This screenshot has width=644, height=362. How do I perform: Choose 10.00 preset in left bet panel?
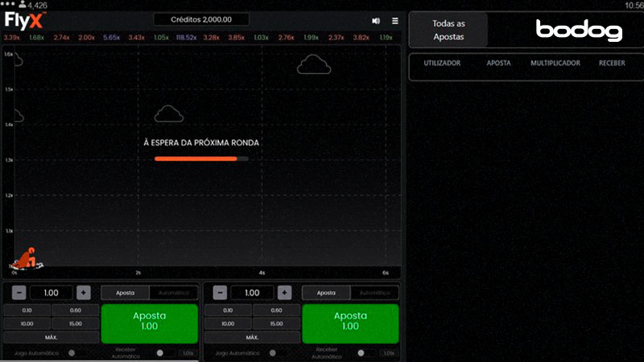point(27,323)
